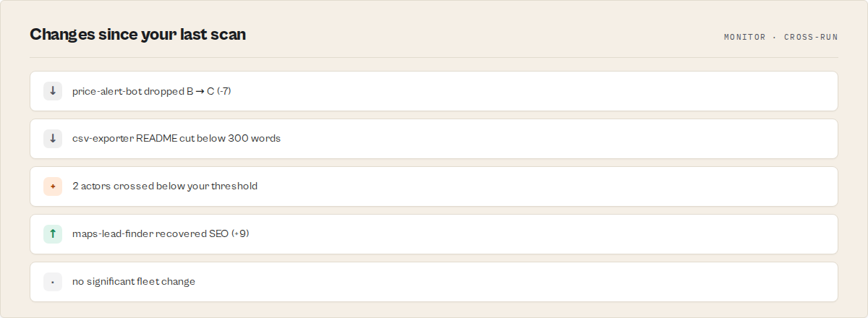Click the word threshold in the actors row

tap(234, 186)
